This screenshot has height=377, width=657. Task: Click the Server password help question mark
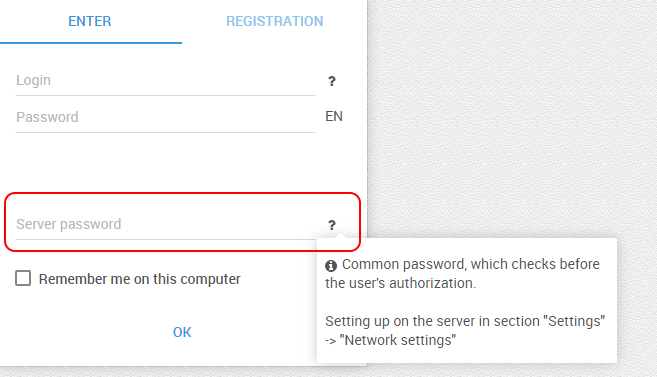click(331, 225)
